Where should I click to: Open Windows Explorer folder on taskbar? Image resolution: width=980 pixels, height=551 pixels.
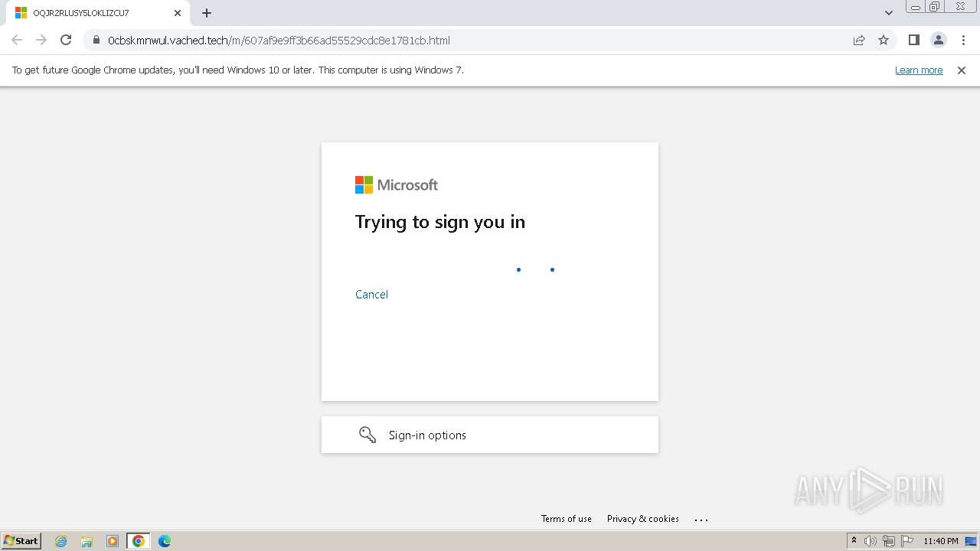[x=87, y=541]
